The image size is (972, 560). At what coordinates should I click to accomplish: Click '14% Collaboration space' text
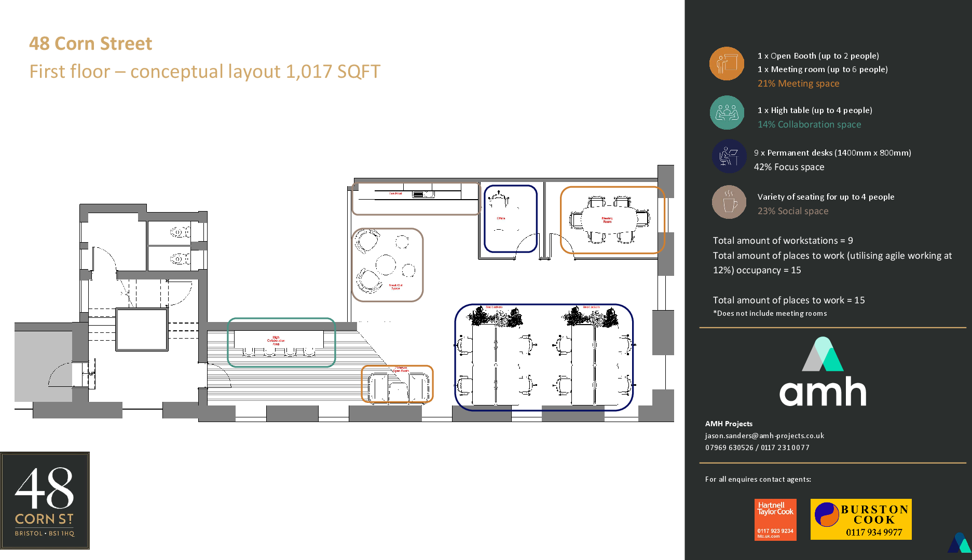[x=809, y=124]
